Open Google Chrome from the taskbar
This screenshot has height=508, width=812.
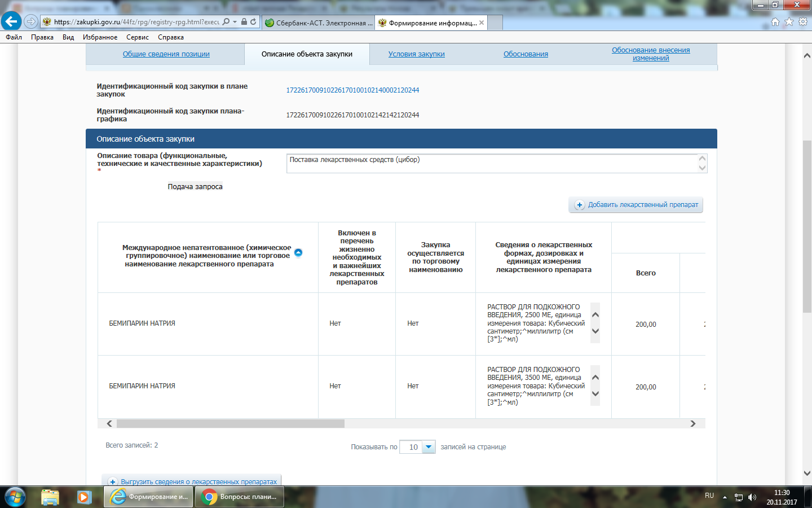pos(239,497)
